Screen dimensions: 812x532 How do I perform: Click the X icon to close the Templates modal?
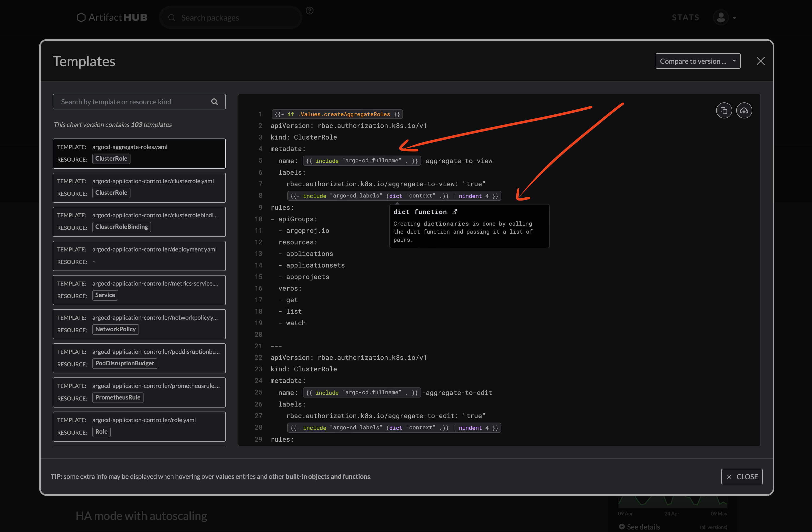point(761,61)
